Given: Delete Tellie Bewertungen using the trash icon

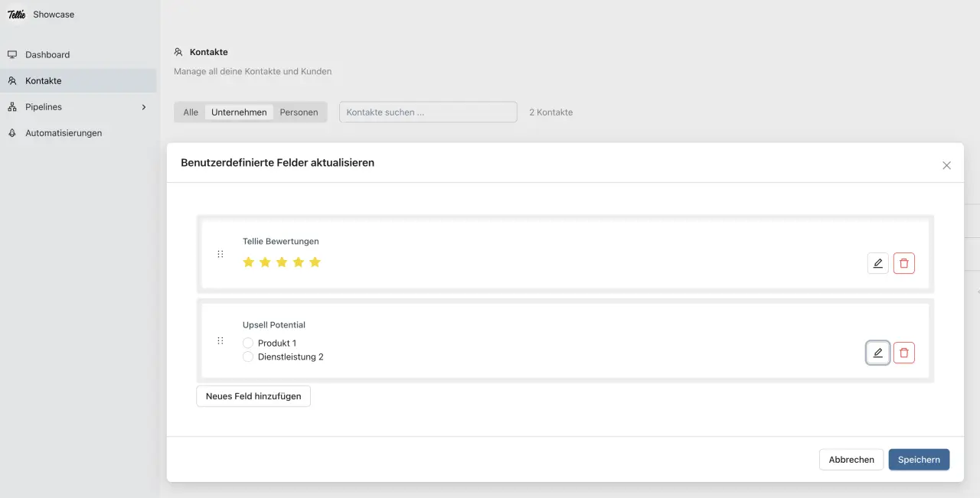Looking at the screenshot, I should 904,262.
